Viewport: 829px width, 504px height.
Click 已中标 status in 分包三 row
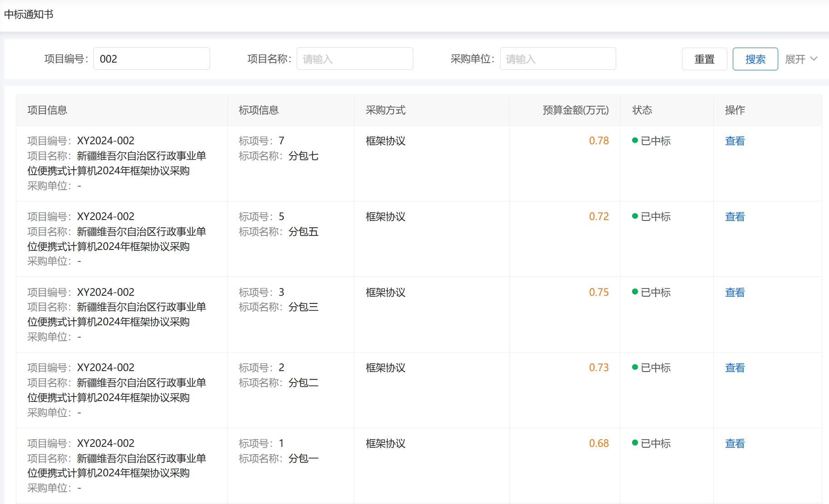point(652,293)
